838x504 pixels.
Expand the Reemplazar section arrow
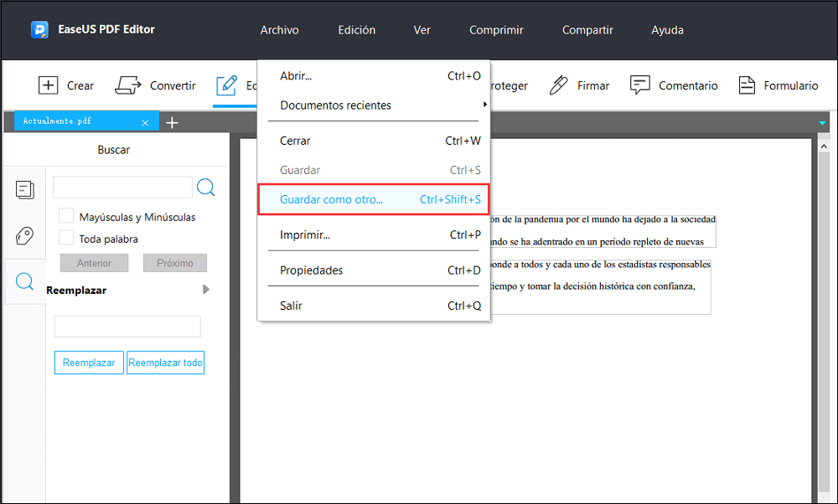click(206, 290)
